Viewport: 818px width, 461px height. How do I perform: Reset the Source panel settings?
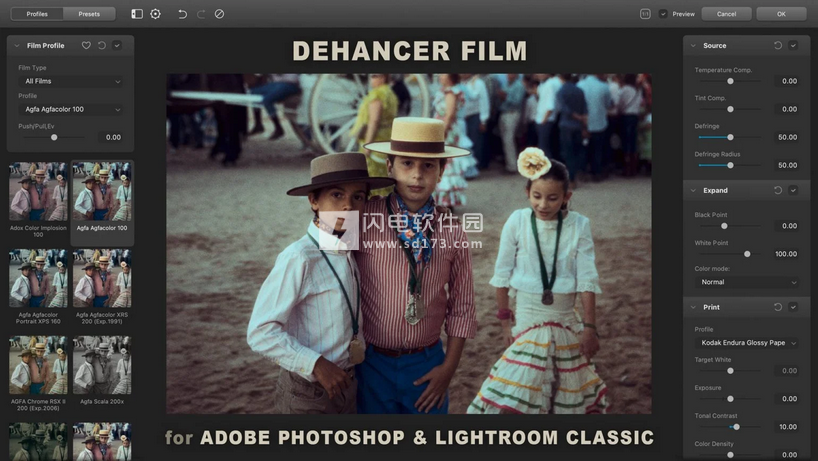(x=778, y=45)
